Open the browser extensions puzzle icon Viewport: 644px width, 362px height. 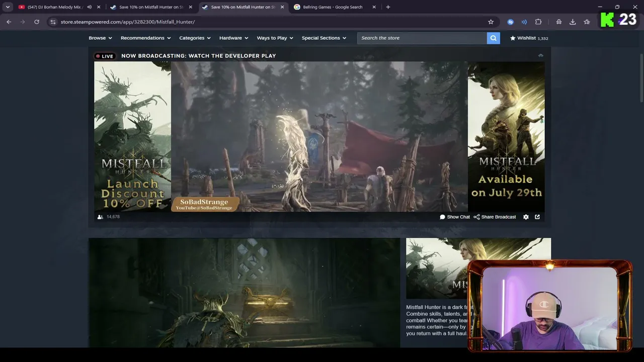(x=538, y=22)
